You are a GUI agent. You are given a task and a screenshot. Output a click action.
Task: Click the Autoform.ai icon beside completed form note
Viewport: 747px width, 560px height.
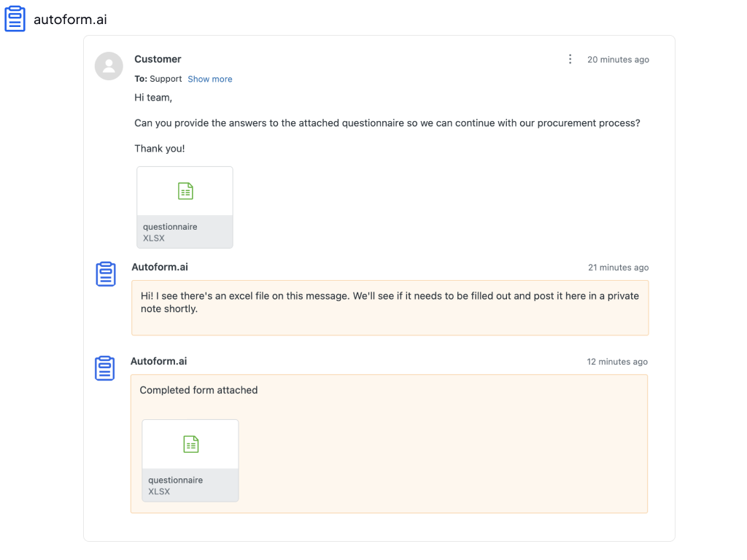[x=104, y=368]
